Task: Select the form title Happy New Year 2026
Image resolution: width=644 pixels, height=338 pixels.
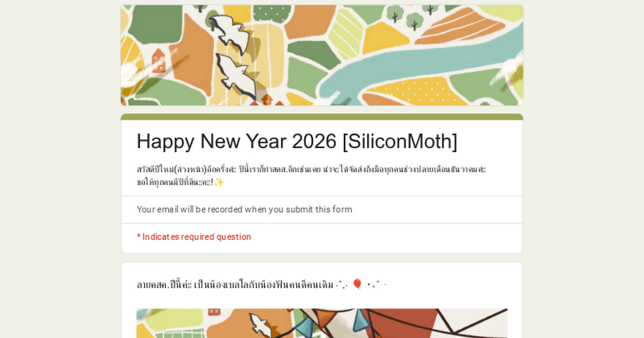Action: 297,141
